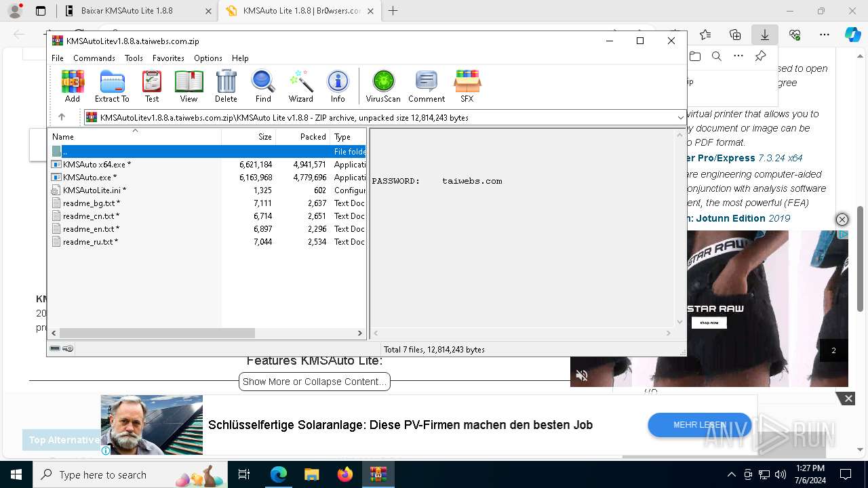
Task: Open the Help menu
Action: pyautogui.click(x=240, y=58)
